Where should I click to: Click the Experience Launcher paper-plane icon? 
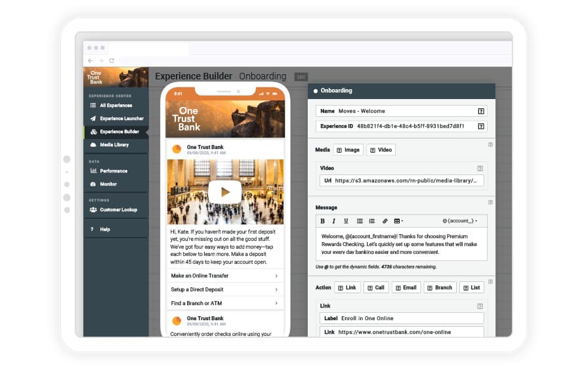(x=93, y=119)
